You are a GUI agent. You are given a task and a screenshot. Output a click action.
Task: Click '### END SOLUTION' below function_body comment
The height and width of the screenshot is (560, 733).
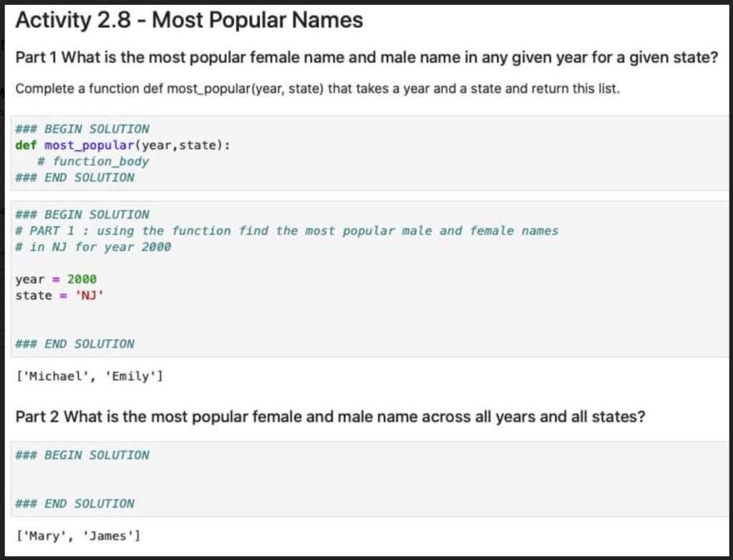[x=74, y=177]
